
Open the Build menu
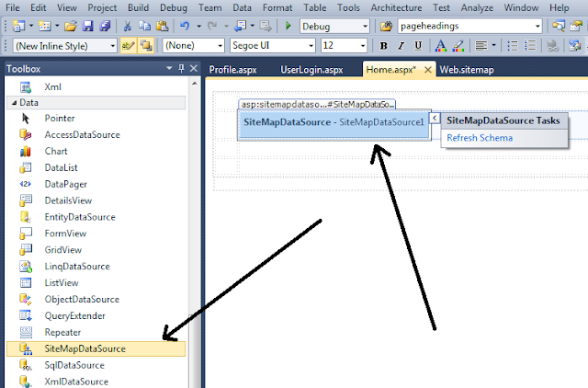tap(138, 7)
